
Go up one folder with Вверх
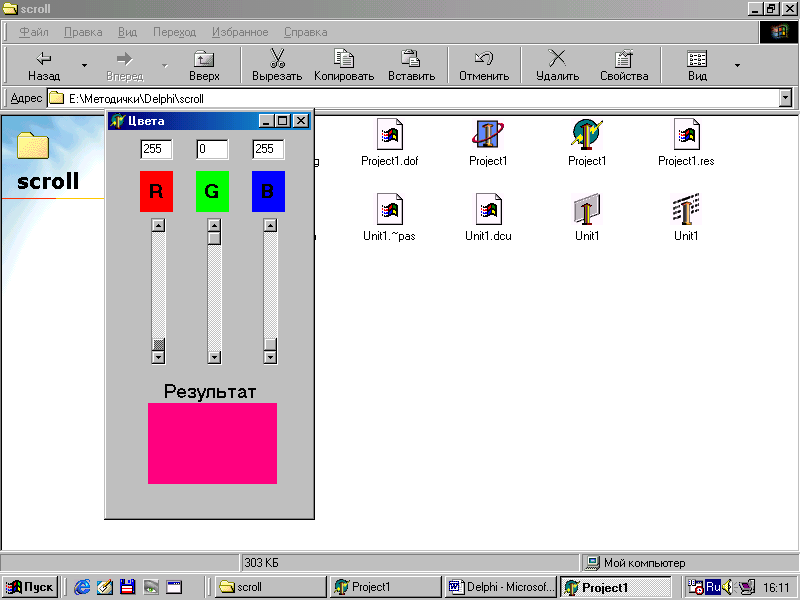coord(204,65)
